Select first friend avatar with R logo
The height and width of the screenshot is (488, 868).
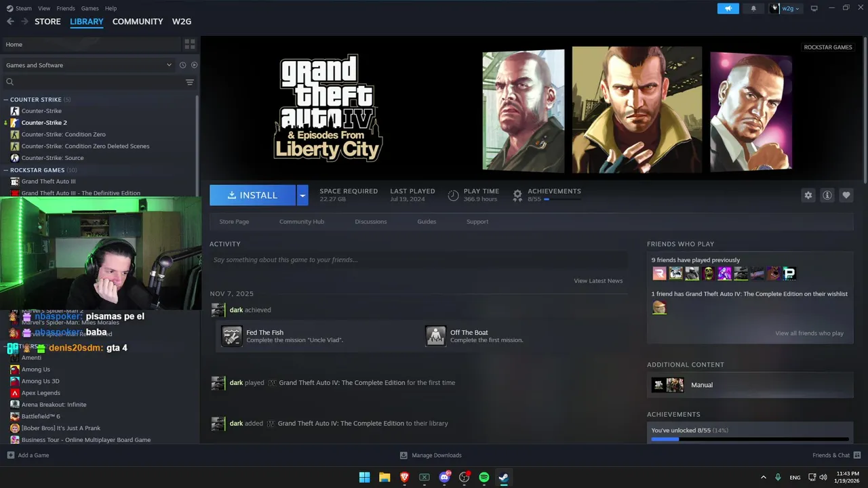659,273
